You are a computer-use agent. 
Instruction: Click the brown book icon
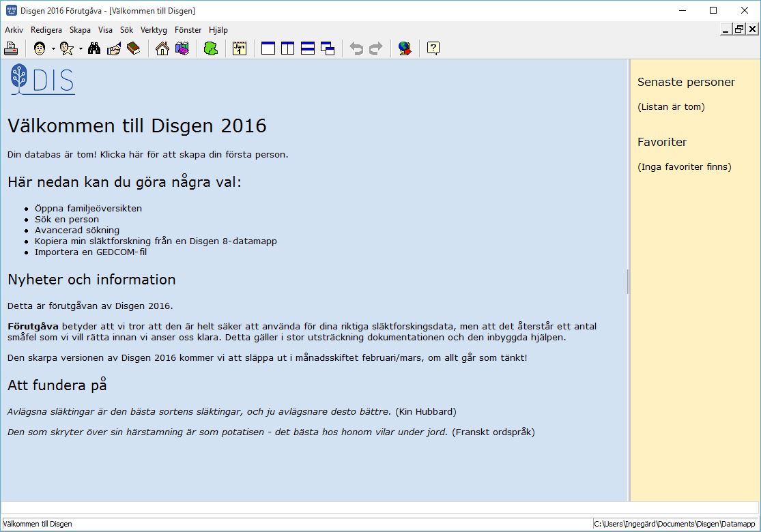(133, 48)
